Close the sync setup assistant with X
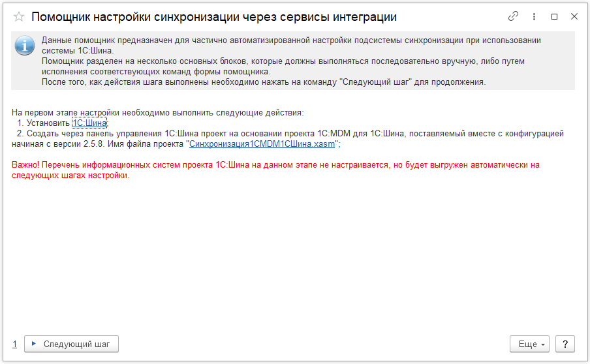Image resolution: width=590 pixels, height=364 pixels. [x=574, y=16]
